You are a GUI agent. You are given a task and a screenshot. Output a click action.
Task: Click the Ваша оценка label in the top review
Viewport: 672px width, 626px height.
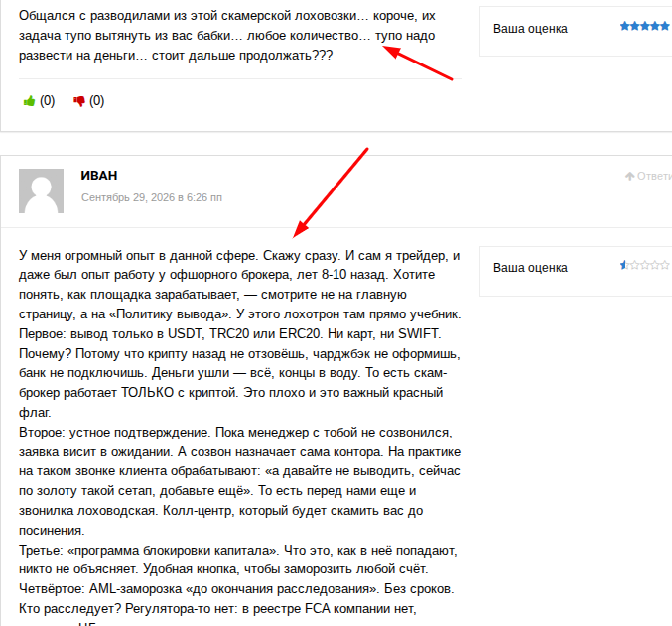(530, 29)
